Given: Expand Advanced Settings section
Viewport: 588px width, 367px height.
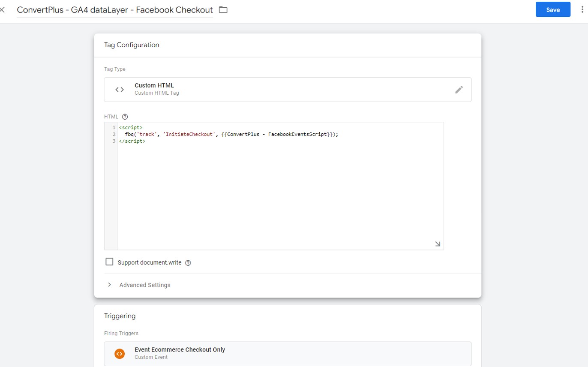Looking at the screenshot, I should pyautogui.click(x=109, y=285).
